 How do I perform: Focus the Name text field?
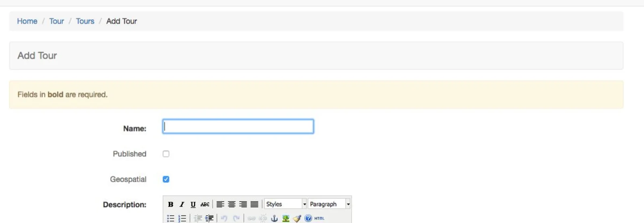coord(238,126)
